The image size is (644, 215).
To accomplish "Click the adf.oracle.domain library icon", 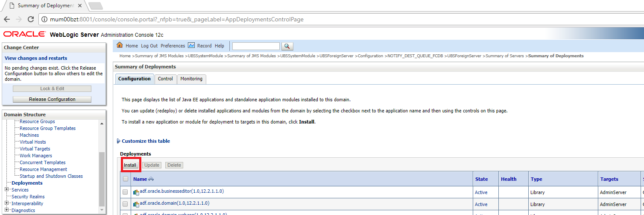I will click(x=136, y=204).
